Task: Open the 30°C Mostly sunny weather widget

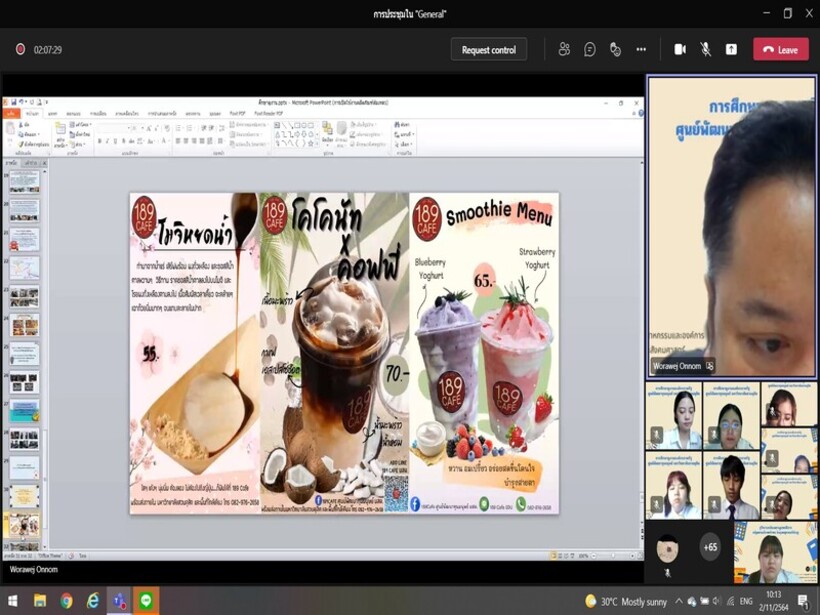Action: 625,601
